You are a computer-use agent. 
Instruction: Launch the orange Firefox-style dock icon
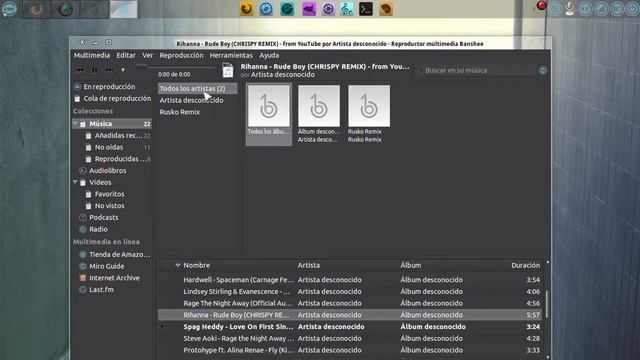point(246,9)
